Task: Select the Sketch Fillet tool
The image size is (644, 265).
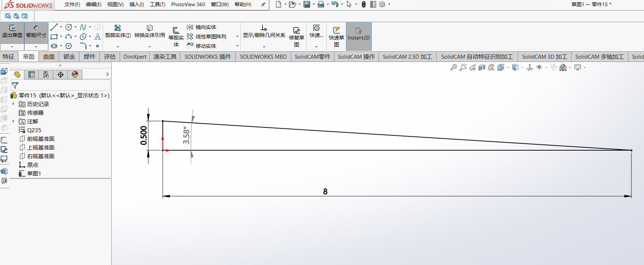Action: (83, 46)
